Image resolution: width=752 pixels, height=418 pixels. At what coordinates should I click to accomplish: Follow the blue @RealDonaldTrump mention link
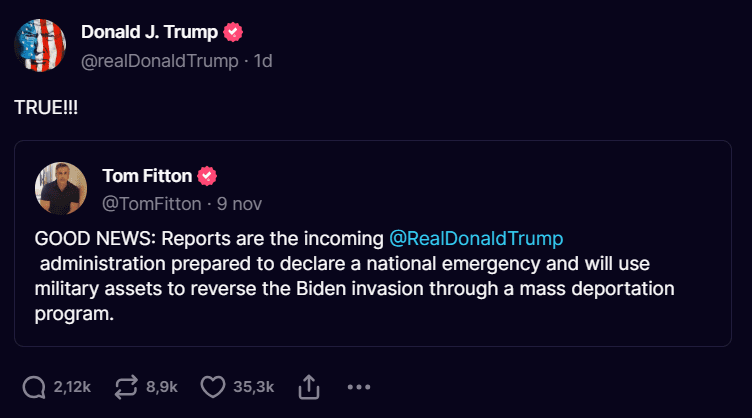[476, 240]
